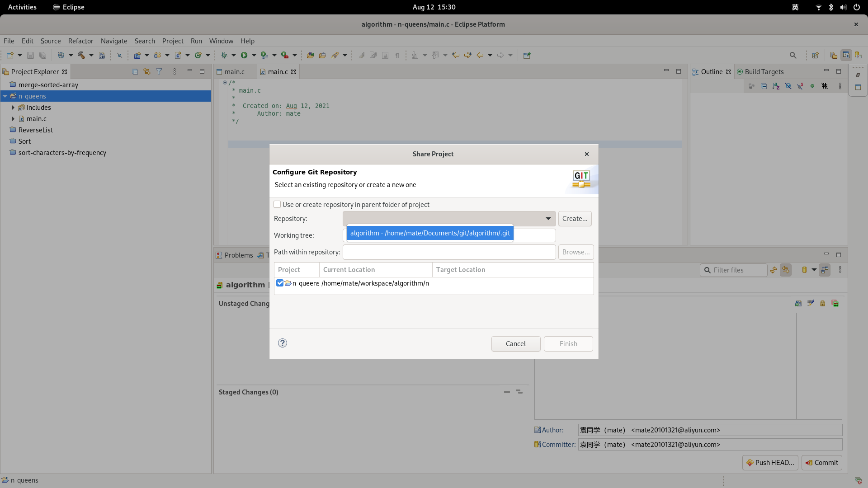Click the Git Staging refresh icon
The image size is (868, 488).
pyautogui.click(x=774, y=270)
